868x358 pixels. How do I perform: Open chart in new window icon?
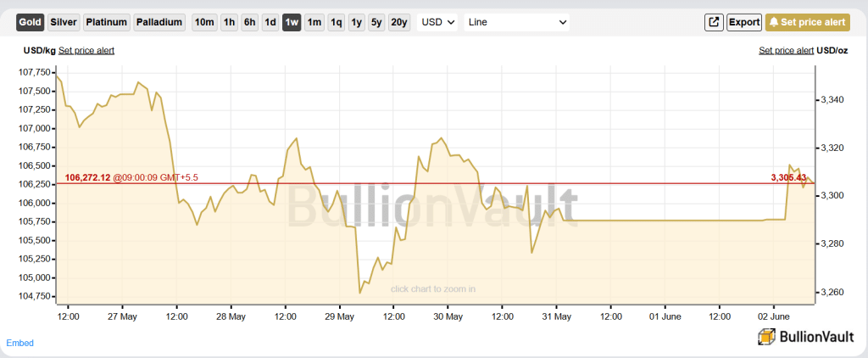(714, 22)
